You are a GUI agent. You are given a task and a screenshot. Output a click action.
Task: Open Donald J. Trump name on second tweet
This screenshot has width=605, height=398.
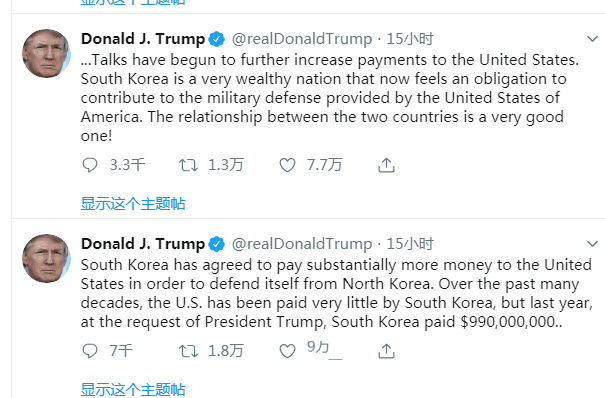[143, 244]
